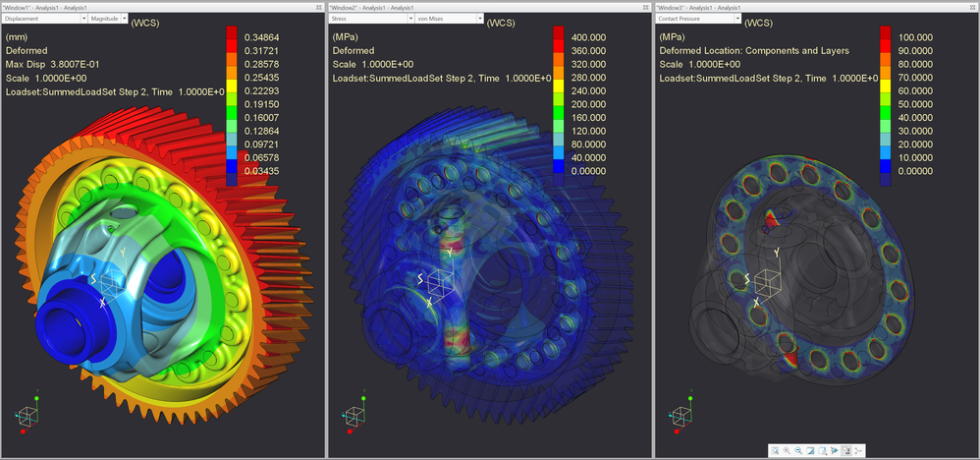980x460 pixels.
Task: Close Window2 with its X button
Action: (643, 6)
